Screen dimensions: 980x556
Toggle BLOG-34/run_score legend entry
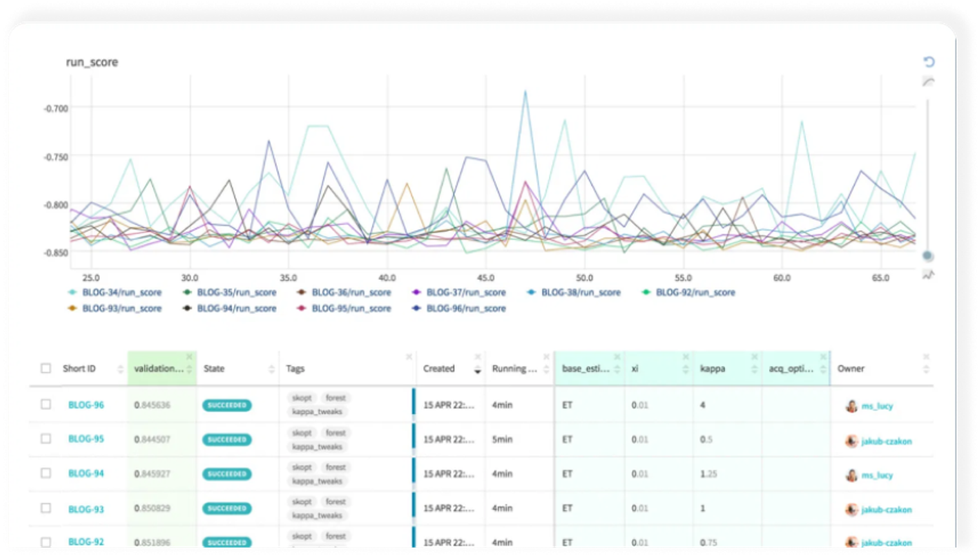[x=115, y=292]
